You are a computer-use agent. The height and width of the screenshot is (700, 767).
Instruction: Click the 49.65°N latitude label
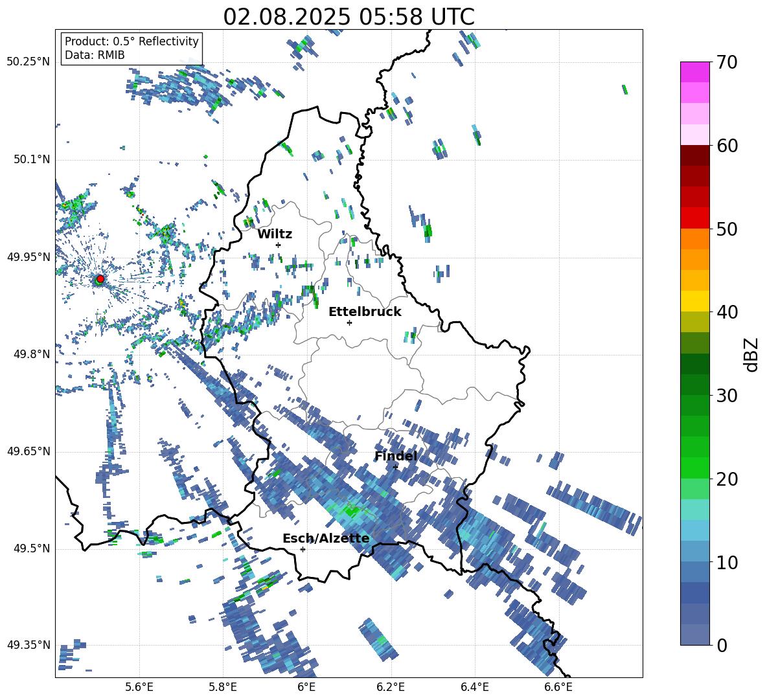pos(29,451)
